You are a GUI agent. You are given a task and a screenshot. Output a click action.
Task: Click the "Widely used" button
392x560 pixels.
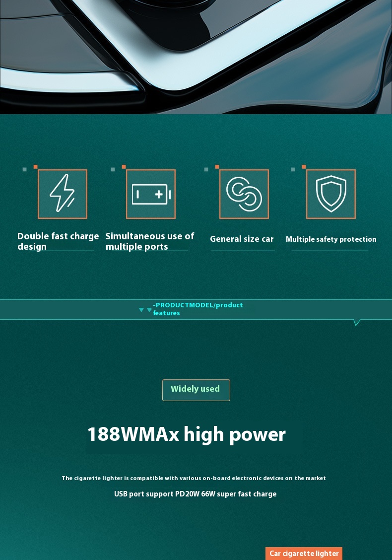196,390
